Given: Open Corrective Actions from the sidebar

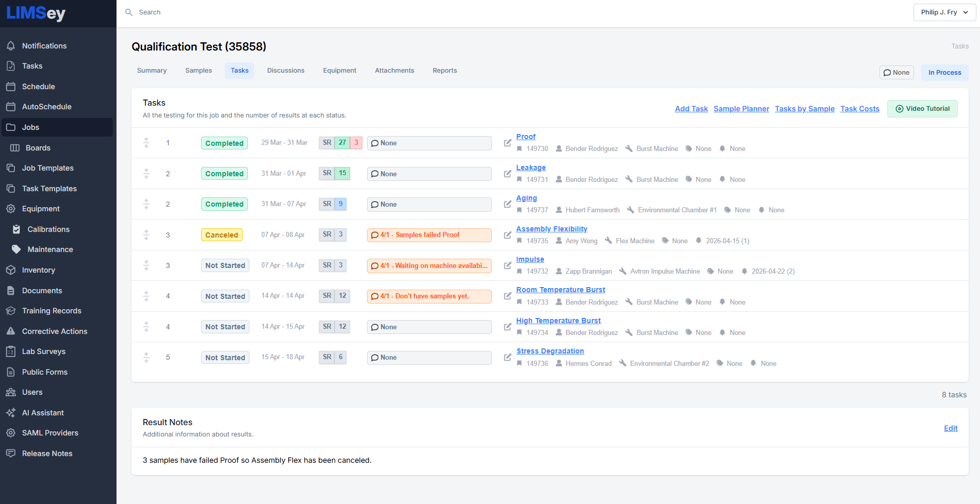Looking at the screenshot, I should click(55, 331).
